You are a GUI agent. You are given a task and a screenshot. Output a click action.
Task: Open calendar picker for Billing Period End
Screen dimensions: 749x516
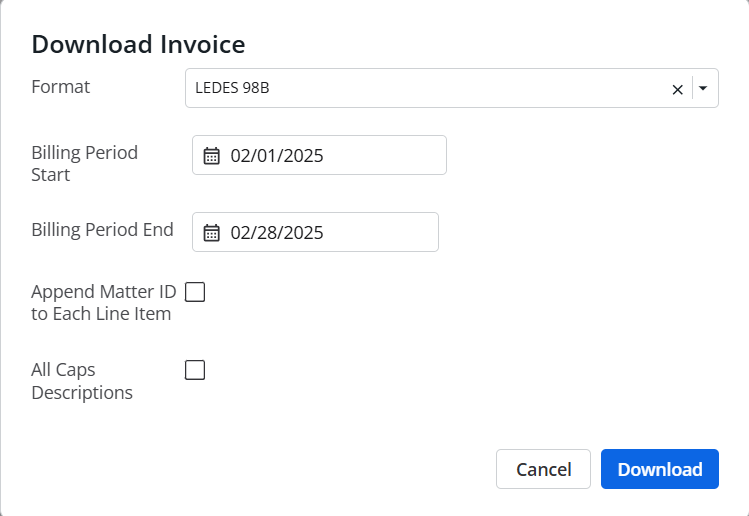coord(212,233)
